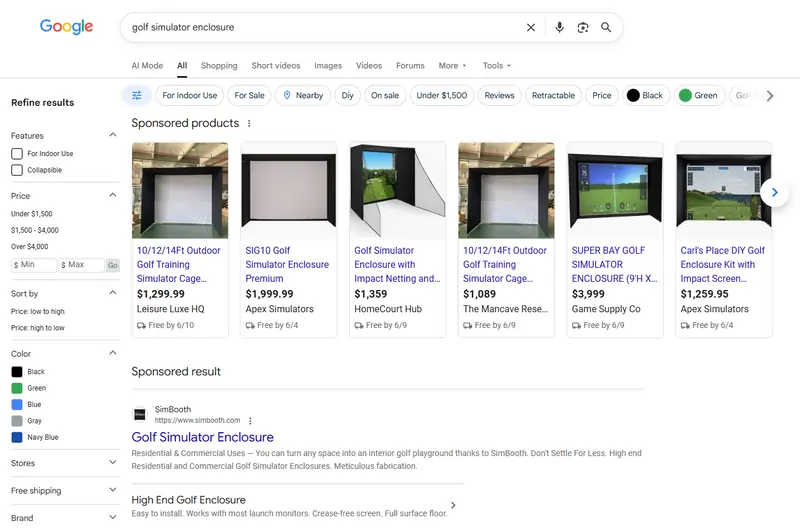
Task: Expand the Brand filter
Action: coord(113,518)
